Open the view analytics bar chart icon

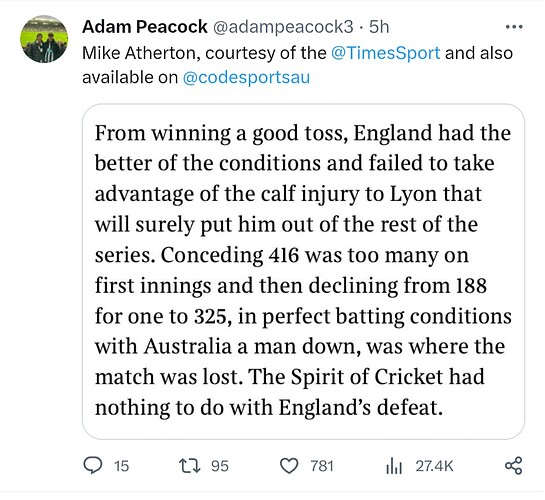pos(394,466)
